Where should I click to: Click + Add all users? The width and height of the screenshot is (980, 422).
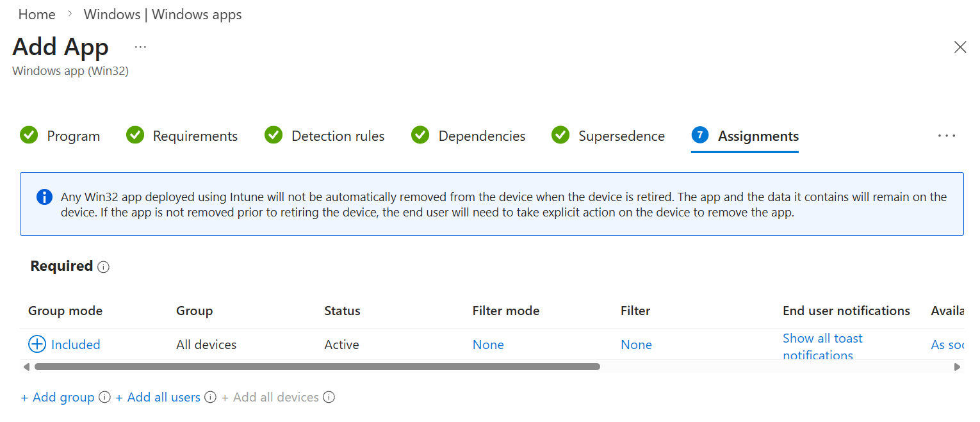pos(158,397)
